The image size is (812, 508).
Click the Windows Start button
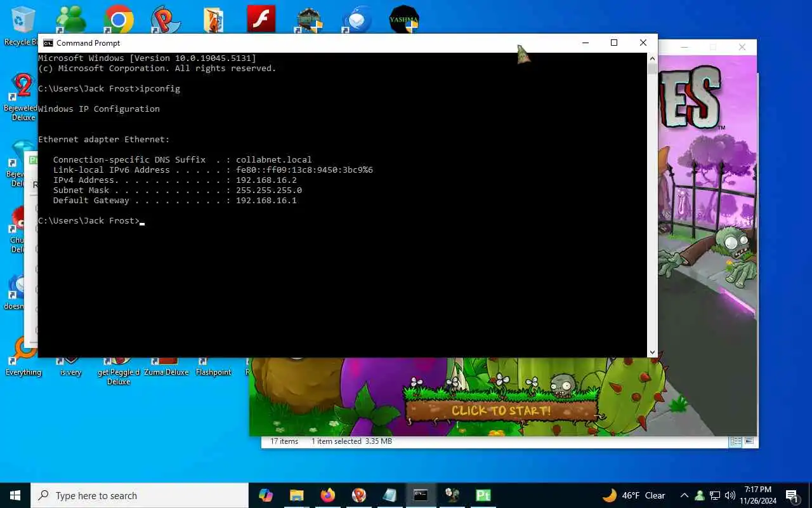pyautogui.click(x=15, y=495)
